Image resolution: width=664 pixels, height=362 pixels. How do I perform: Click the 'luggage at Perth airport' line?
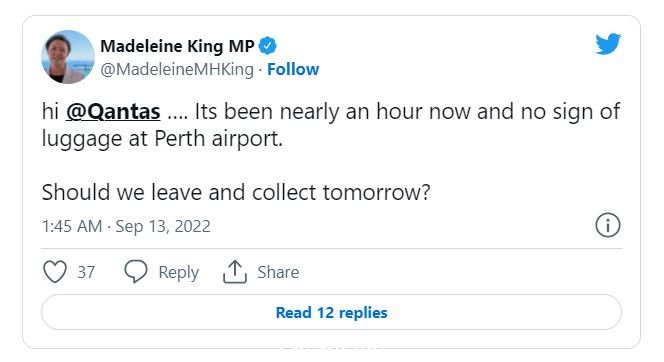point(162,139)
